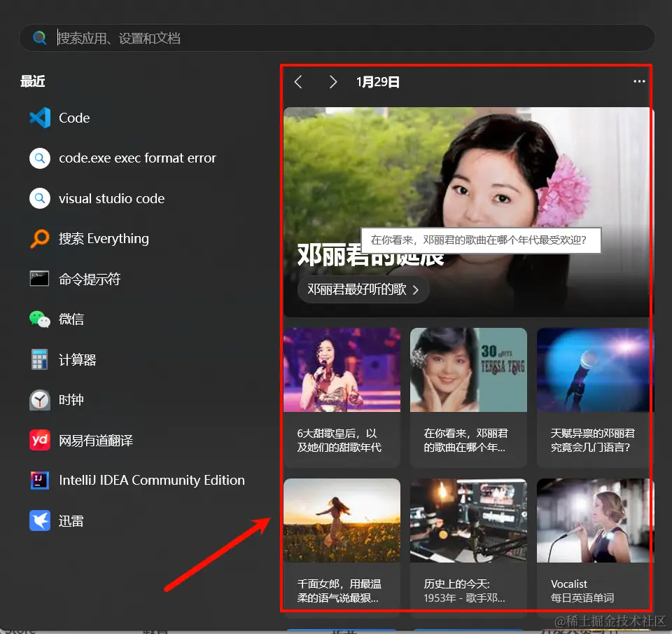Viewport: 672px width, 634px height.
Task: Select the 'Code' recent item text
Action: [x=74, y=118]
